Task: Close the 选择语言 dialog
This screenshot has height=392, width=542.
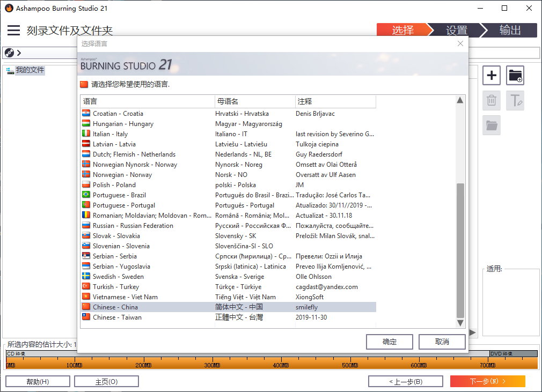Action: (x=460, y=43)
